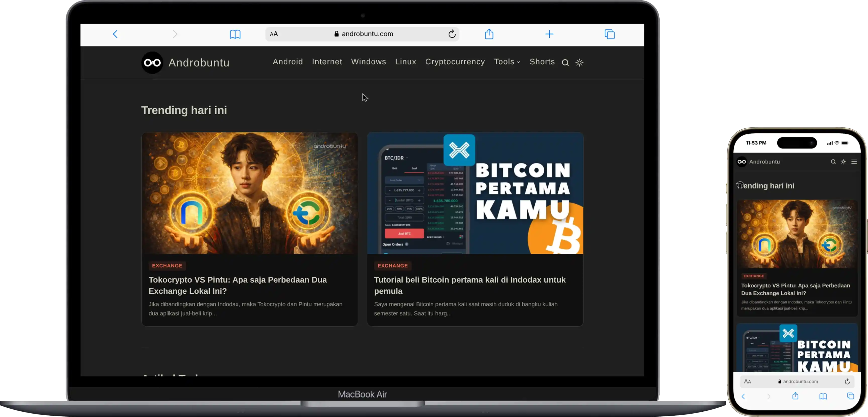The image size is (868, 417).
Task: Open a new tab in MacBook Safari
Action: pyautogui.click(x=549, y=34)
